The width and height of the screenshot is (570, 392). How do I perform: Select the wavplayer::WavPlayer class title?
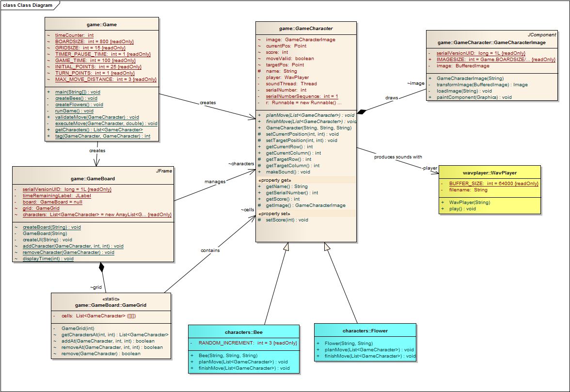pos(490,172)
